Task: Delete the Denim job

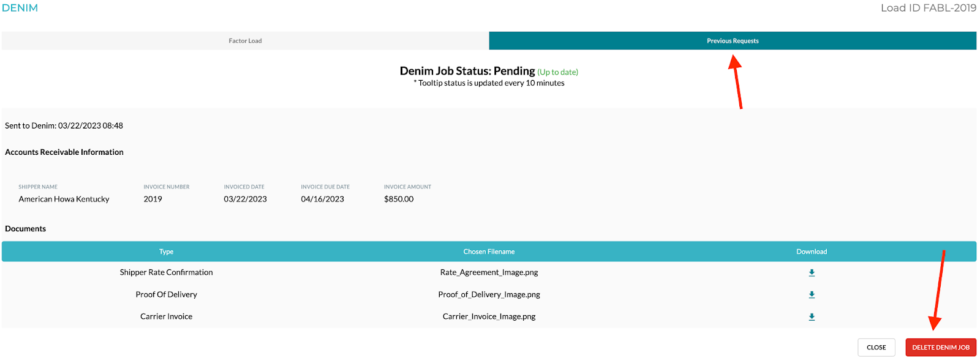Action: coord(941,348)
